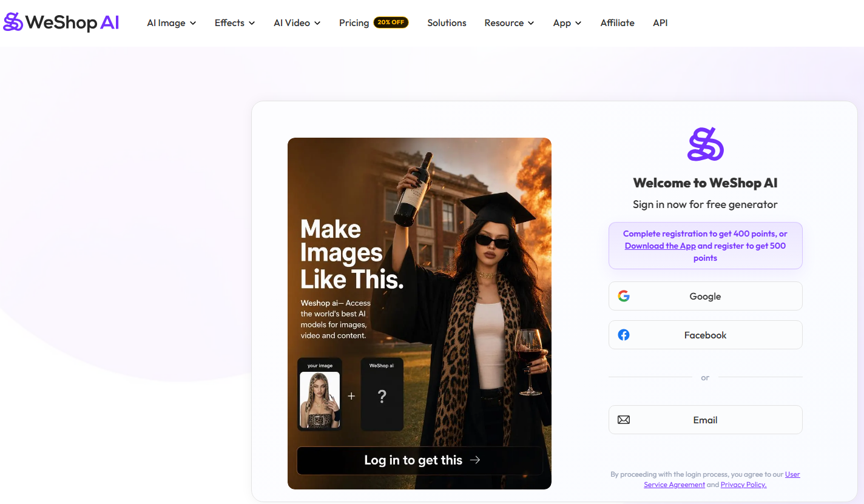Open the API page
The image size is (864, 504).
(660, 23)
